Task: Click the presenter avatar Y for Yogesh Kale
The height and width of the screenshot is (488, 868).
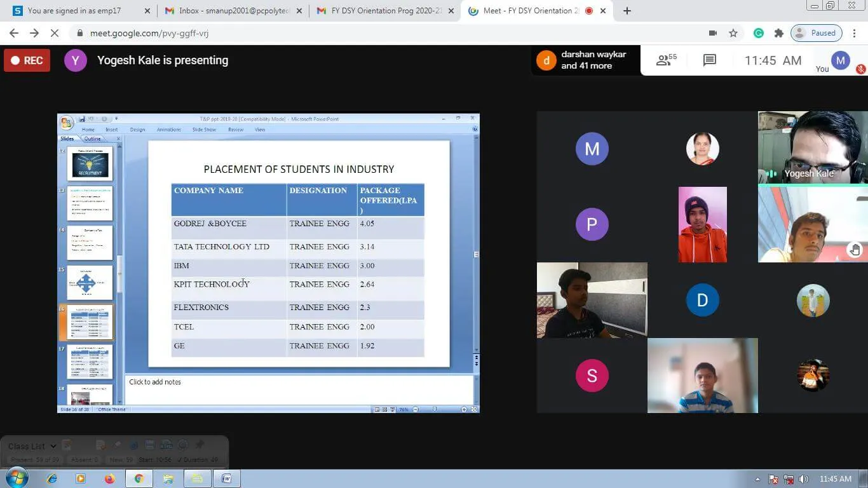Action: (x=76, y=60)
